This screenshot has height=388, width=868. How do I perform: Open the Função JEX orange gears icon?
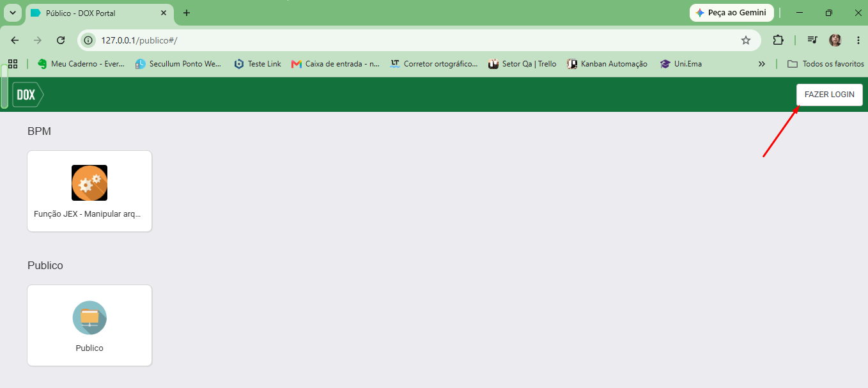pyautogui.click(x=89, y=183)
